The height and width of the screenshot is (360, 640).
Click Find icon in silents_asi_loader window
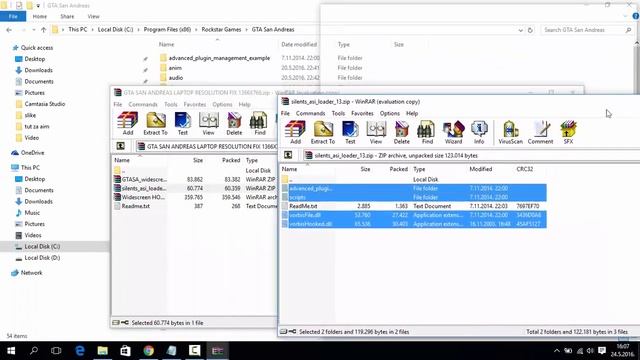[x=427, y=133]
